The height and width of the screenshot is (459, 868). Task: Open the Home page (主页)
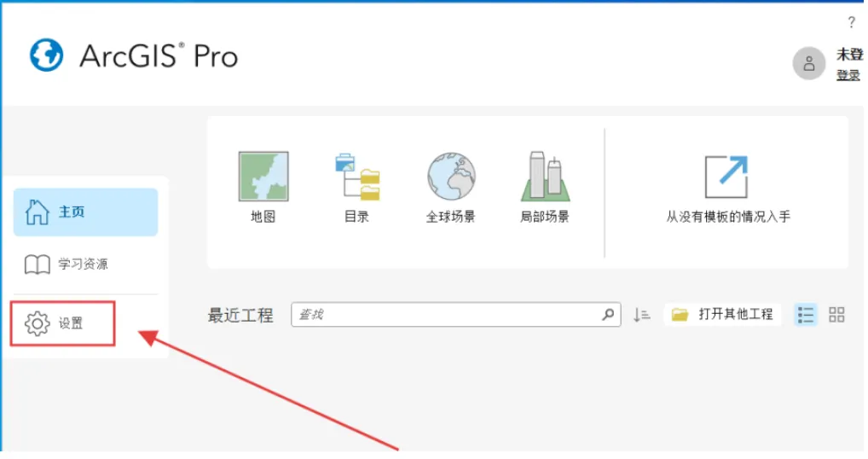coord(86,212)
